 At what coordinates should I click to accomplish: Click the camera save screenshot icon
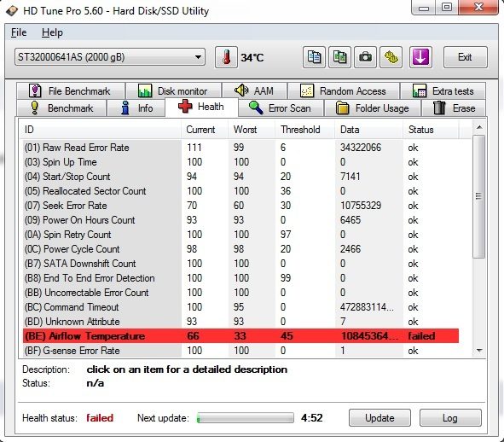[x=365, y=57]
